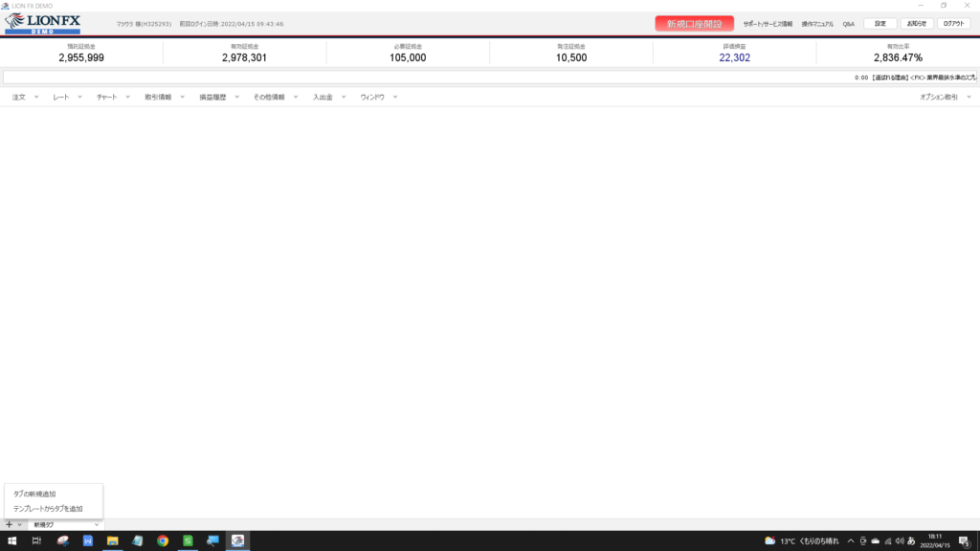Image resolution: width=980 pixels, height=551 pixels.
Task: Click the scrolling news ticker bar
Action: tap(490, 77)
